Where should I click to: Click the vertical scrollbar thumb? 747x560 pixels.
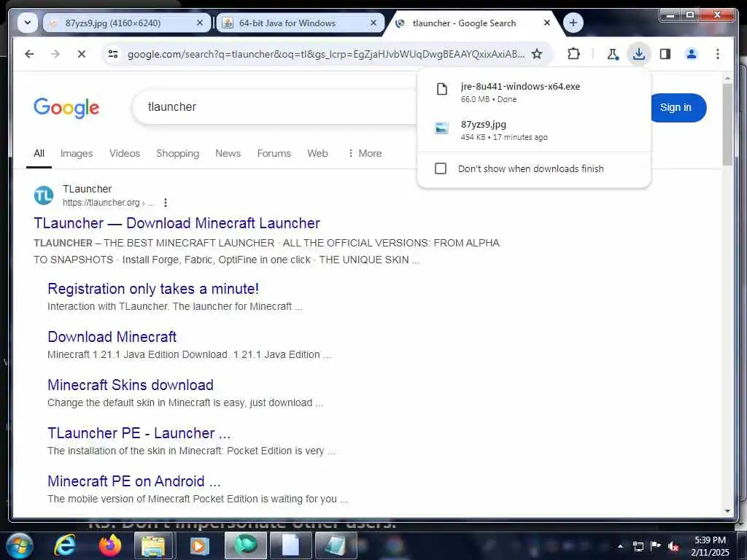tap(727, 125)
